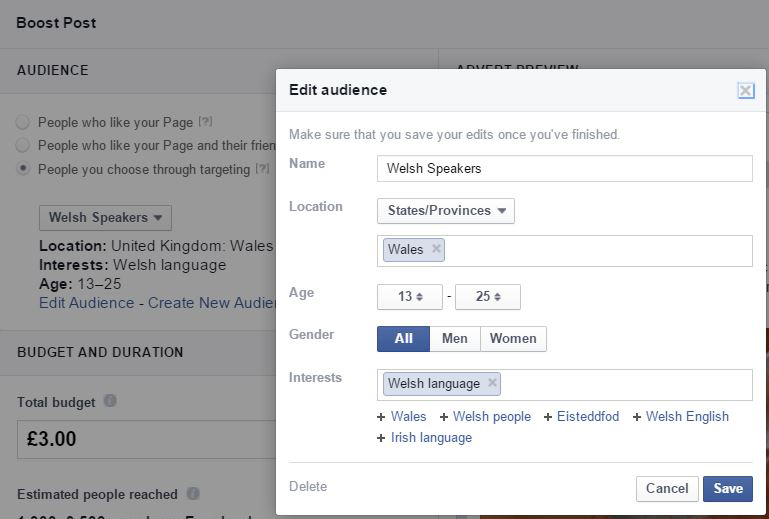
Task: Set gender to All
Action: click(x=403, y=338)
